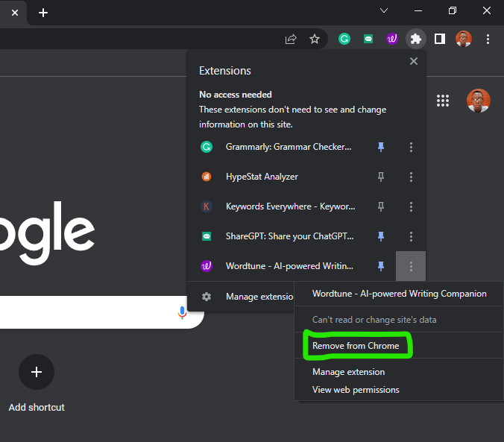Click the "Add shortcut" label
Viewport: 504px width, 442px height.
37,407
